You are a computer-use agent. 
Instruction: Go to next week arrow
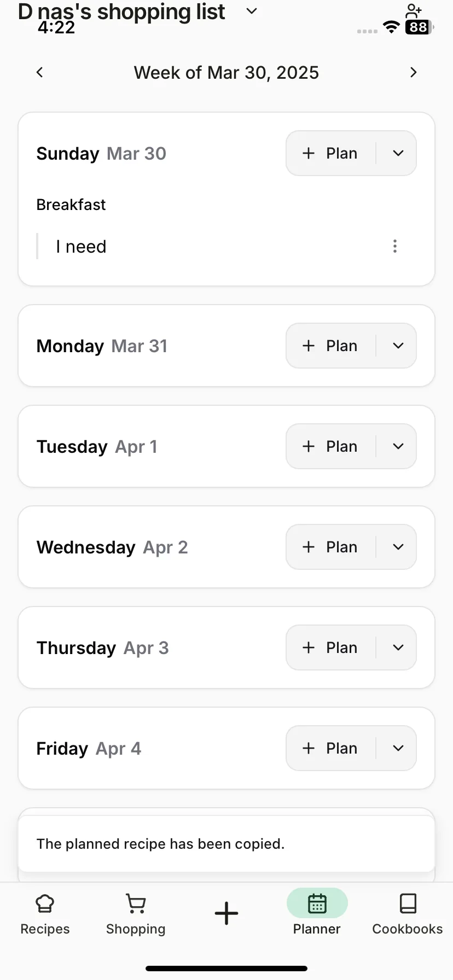(x=414, y=72)
